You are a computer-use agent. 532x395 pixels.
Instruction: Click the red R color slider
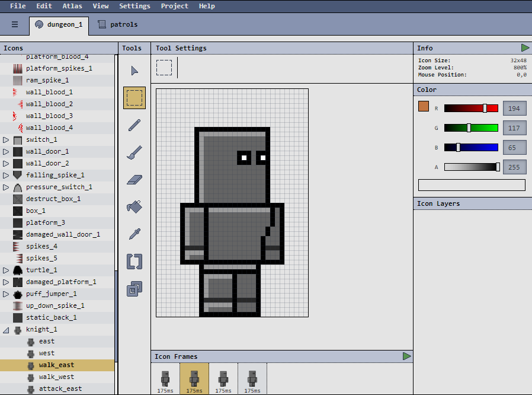(x=471, y=109)
